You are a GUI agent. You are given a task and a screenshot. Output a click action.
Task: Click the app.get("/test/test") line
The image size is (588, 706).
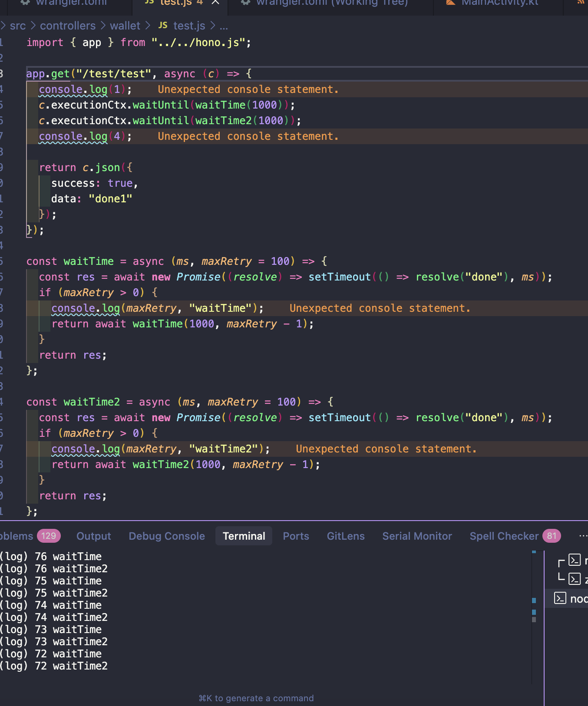pyautogui.click(x=139, y=74)
